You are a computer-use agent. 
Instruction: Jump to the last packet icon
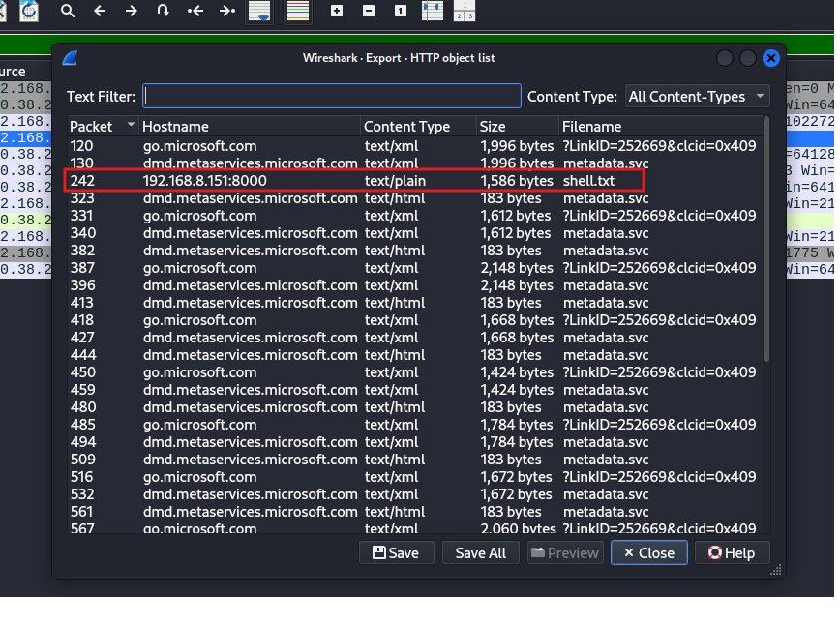pyautogui.click(x=227, y=11)
